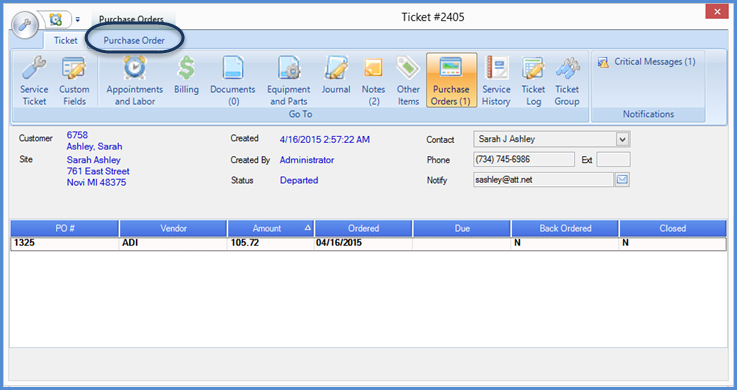Select PO number 1325 cell
This screenshot has height=390, width=737.
tap(65, 243)
